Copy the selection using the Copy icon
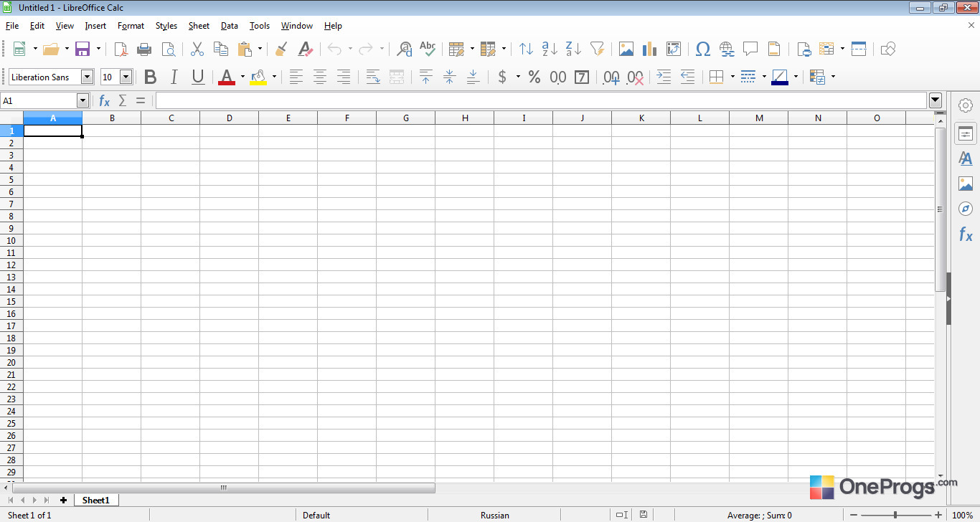 coord(221,49)
